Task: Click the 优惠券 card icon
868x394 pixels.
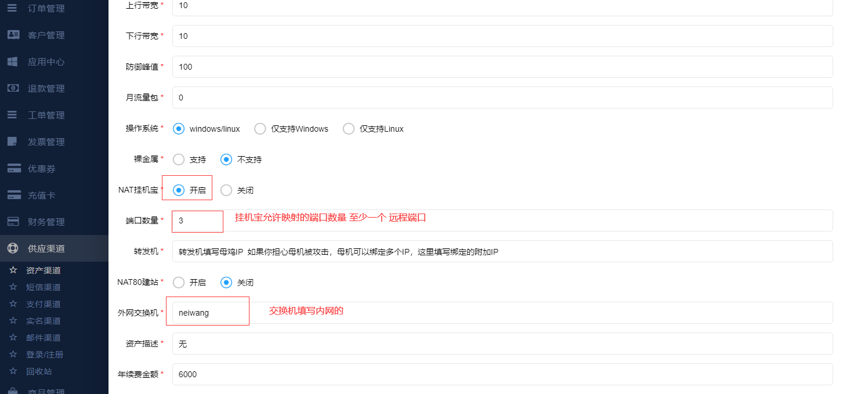Action: coord(14,168)
